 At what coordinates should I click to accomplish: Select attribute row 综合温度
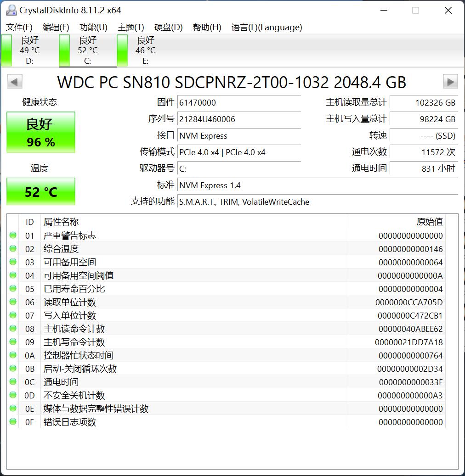tap(226, 249)
